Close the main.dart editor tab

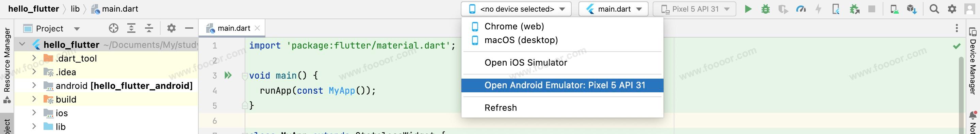tap(258, 28)
